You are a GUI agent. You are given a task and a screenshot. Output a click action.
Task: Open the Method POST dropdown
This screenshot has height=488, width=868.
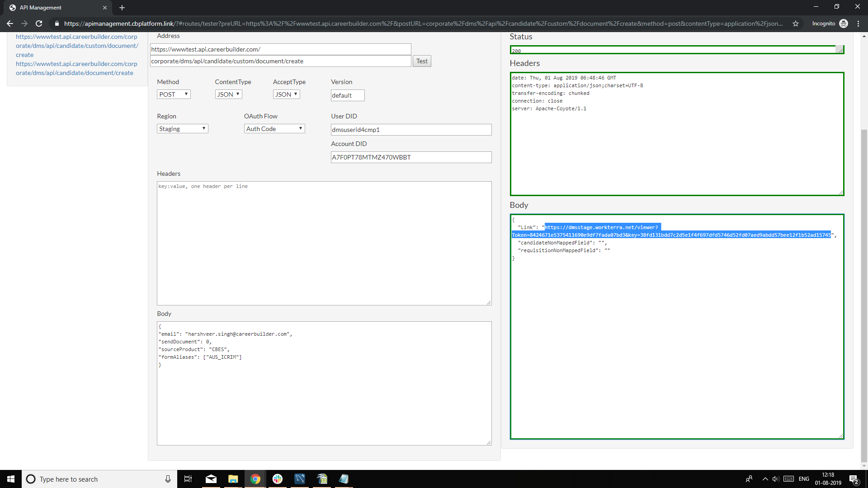click(x=174, y=94)
